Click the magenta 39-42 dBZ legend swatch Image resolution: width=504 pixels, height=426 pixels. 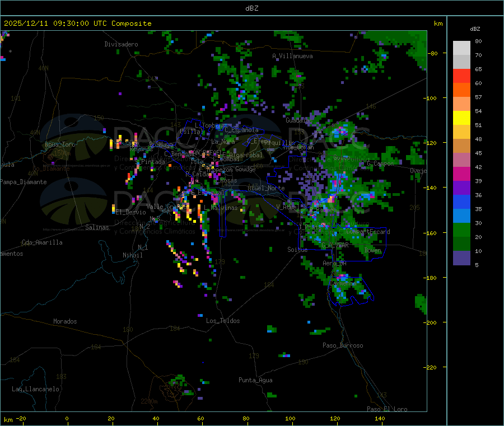click(x=461, y=174)
